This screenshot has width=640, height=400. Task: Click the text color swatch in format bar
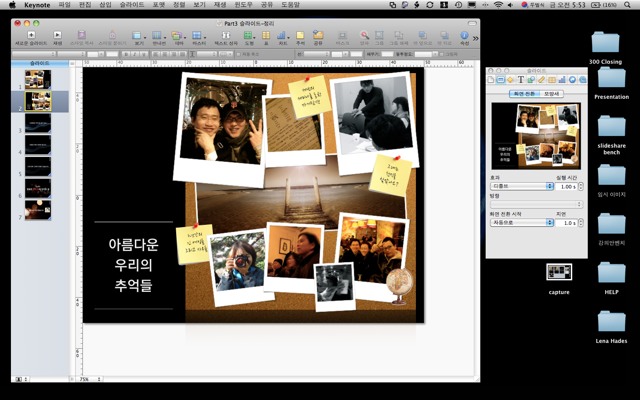(x=112, y=54)
